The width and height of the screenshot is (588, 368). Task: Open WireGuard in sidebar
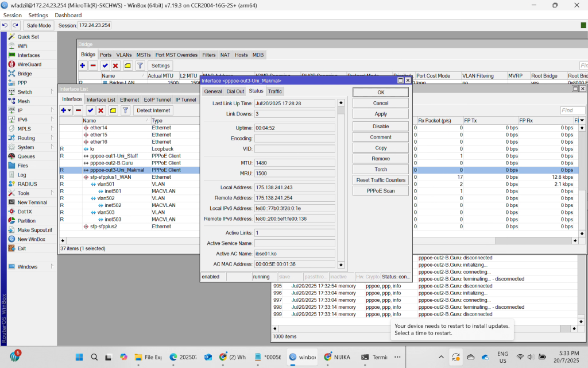tap(29, 64)
